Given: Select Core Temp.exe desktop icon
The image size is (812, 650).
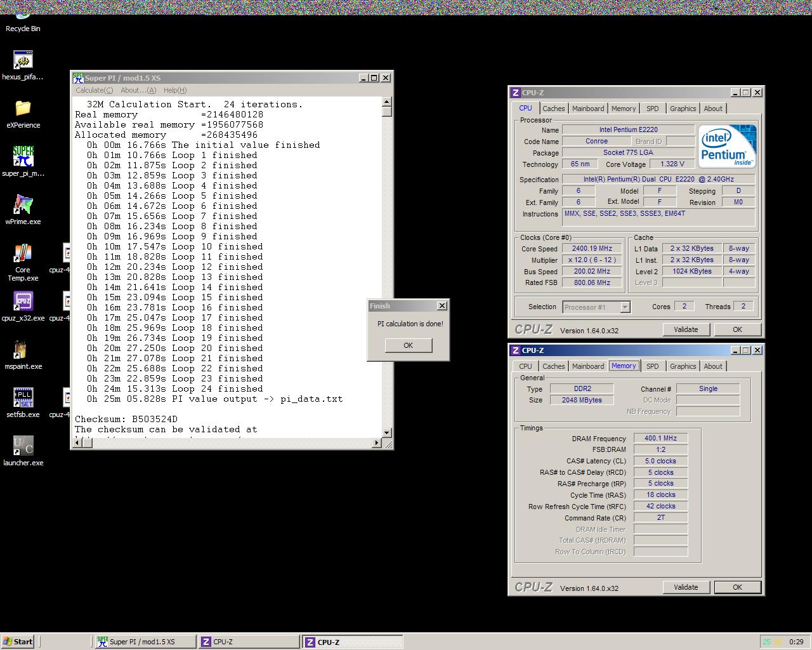Looking at the screenshot, I should tap(23, 262).
